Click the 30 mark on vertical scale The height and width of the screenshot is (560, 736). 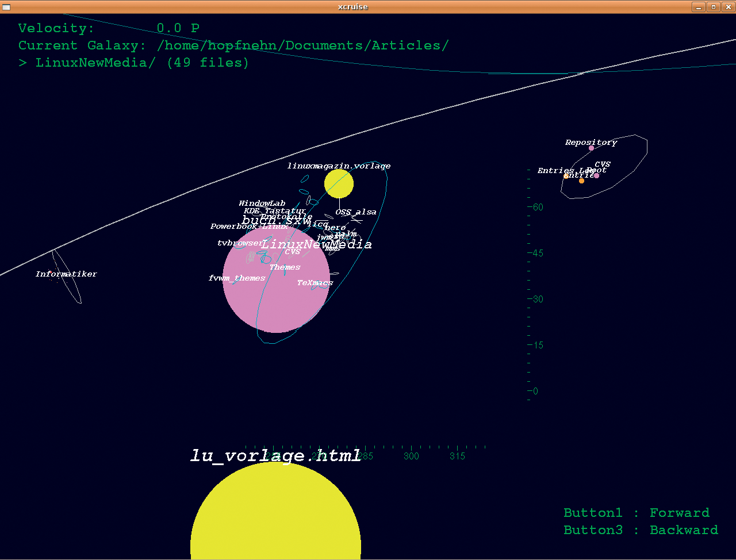(538, 299)
